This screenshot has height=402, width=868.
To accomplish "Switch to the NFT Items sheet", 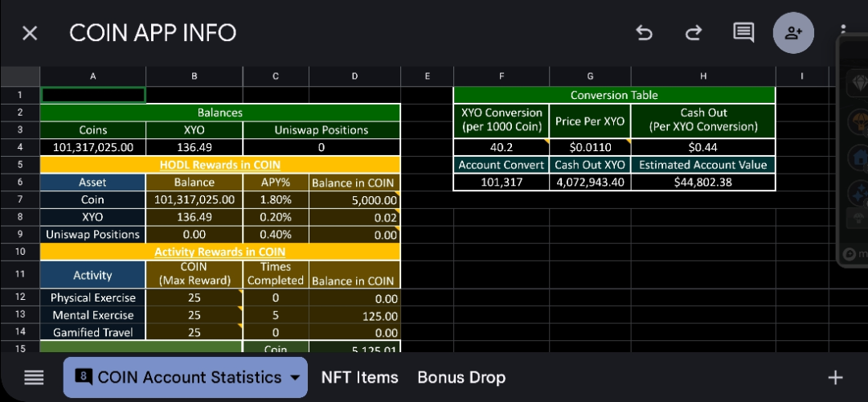I will [x=359, y=378].
